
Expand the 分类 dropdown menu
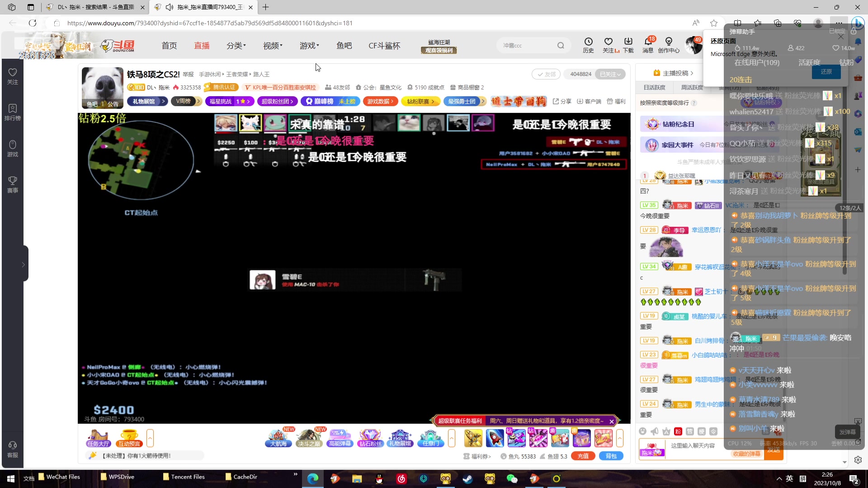[236, 46]
